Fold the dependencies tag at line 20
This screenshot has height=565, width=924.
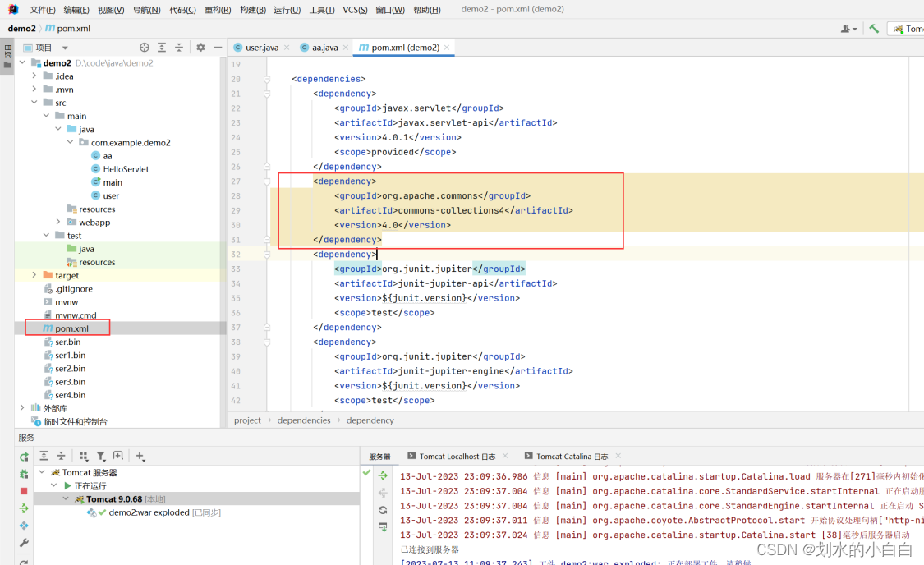click(x=267, y=79)
